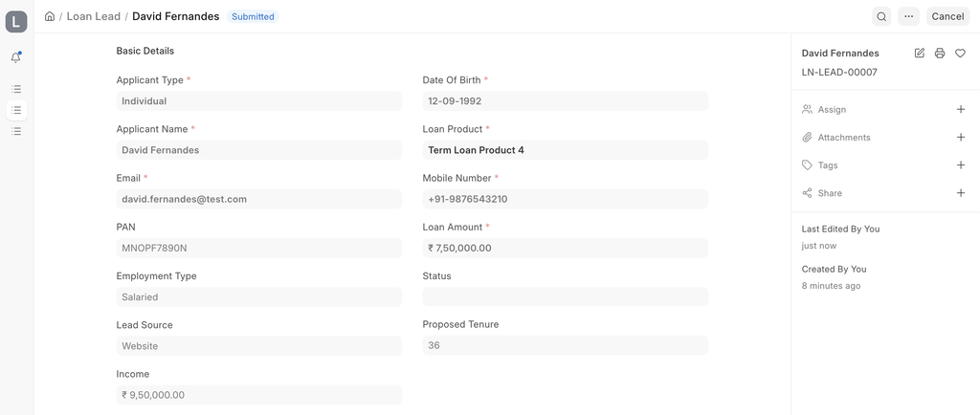This screenshot has width=980, height=415.
Task: Click the Last Edited By You text
Action: (x=840, y=229)
